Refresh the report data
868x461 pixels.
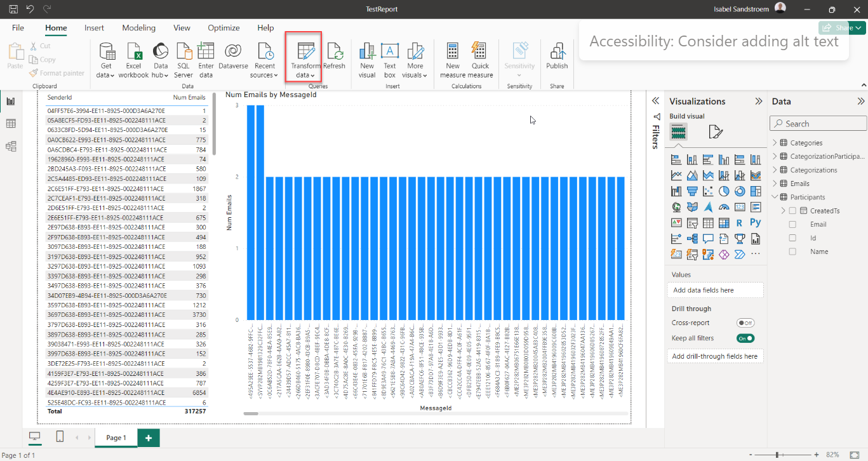334,53
